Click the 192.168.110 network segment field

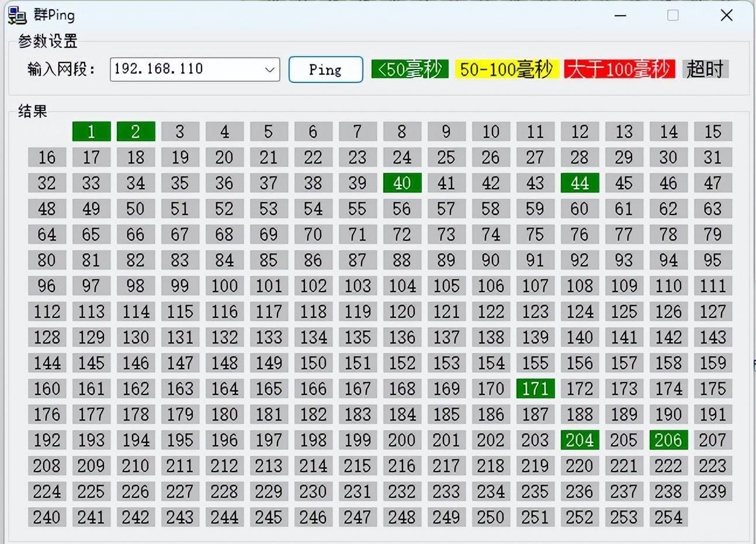(x=195, y=70)
